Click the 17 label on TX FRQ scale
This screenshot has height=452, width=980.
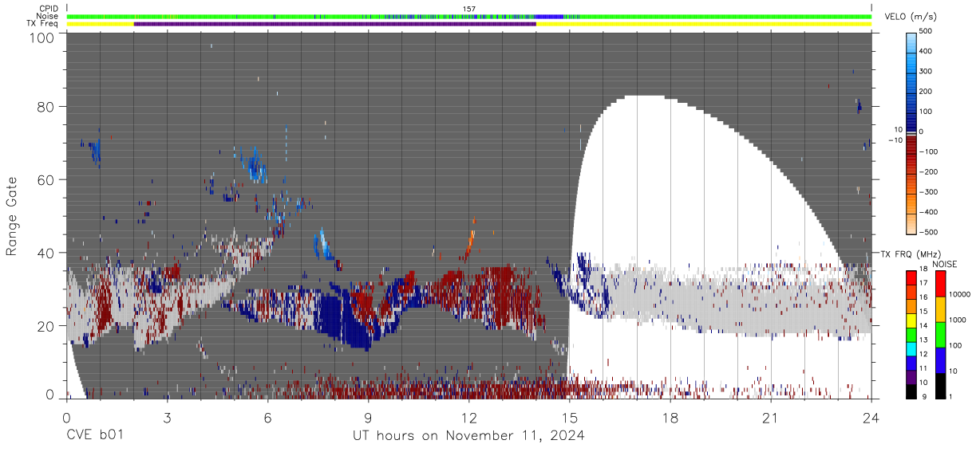pyautogui.click(x=924, y=283)
